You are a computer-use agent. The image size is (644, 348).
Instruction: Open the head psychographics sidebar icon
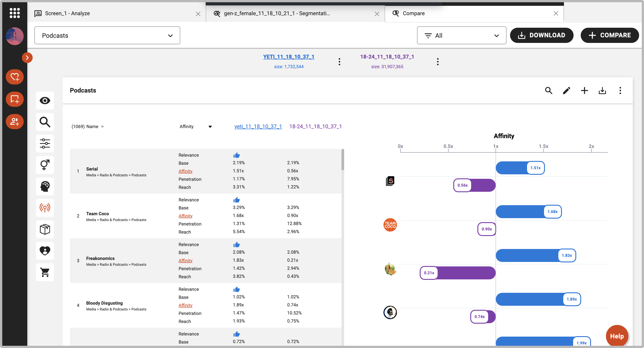point(45,186)
